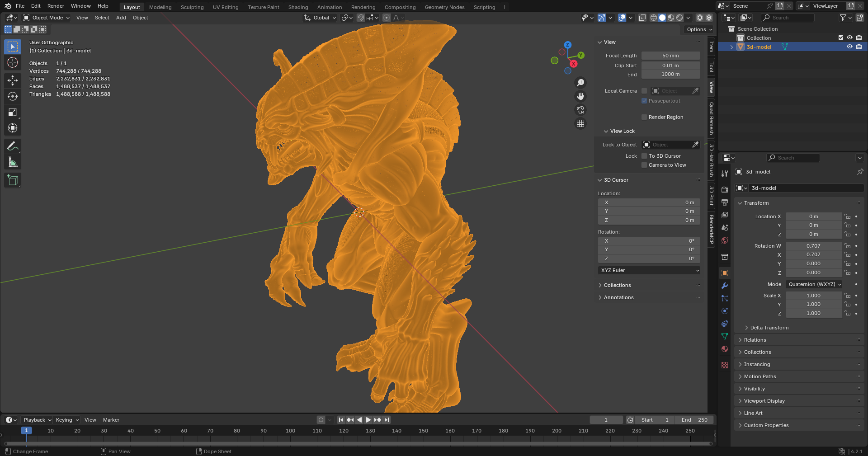Click the End frame 250 field
The width and height of the screenshot is (868, 456).
(694, 420)
